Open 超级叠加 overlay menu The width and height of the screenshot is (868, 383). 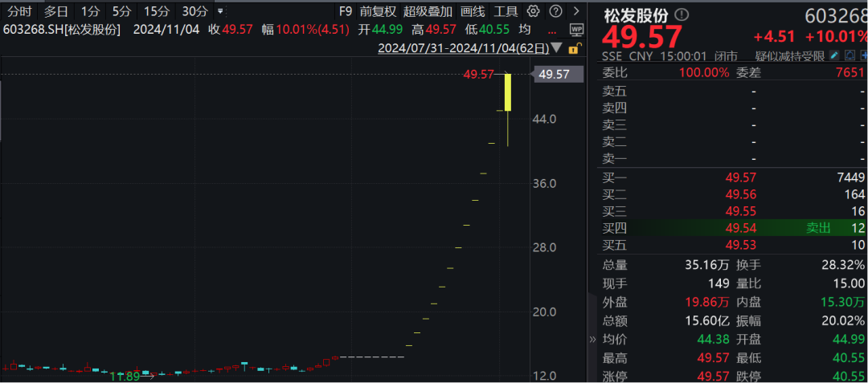[x=428, y=11]
